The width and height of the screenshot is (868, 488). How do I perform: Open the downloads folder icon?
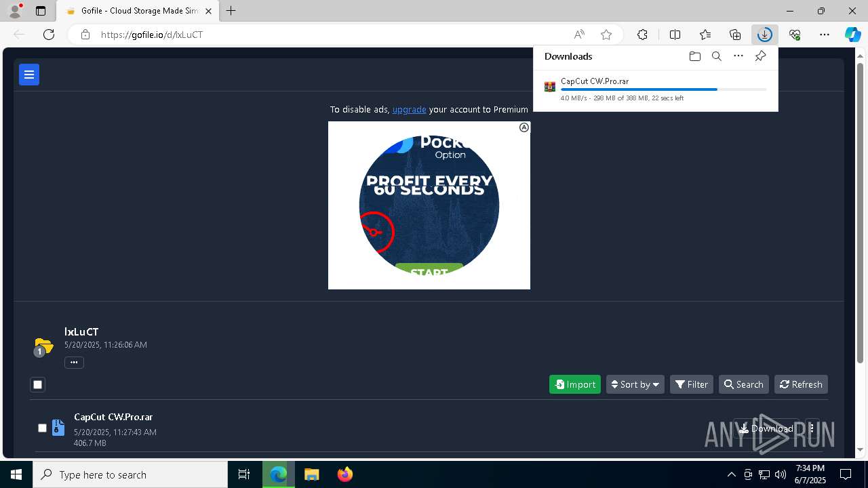pos(694,56)
